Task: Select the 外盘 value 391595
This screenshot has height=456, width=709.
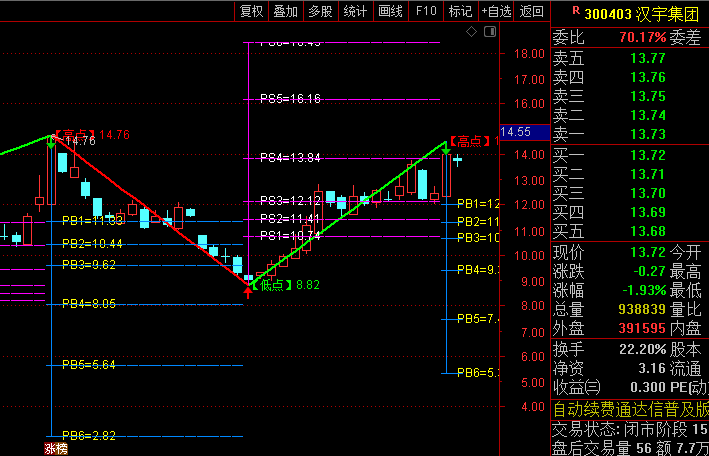Action: tap(642, 328)
